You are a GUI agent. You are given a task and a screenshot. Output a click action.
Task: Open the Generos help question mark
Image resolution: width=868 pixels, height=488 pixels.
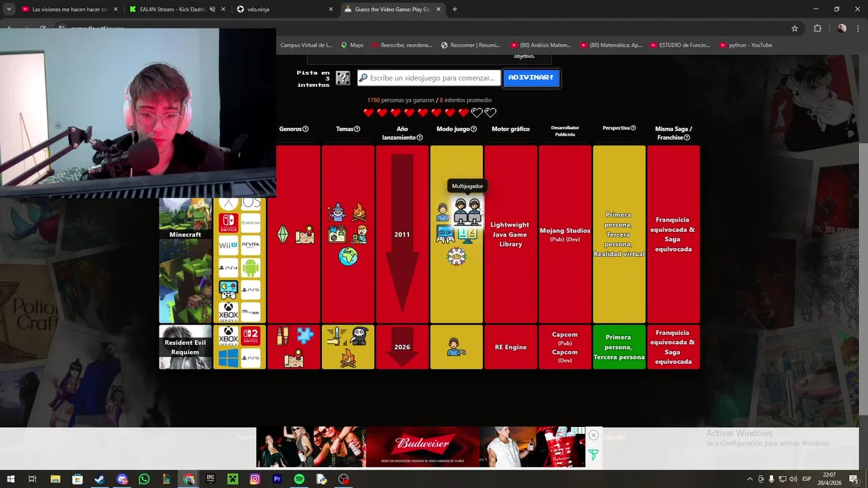(305, 129)
